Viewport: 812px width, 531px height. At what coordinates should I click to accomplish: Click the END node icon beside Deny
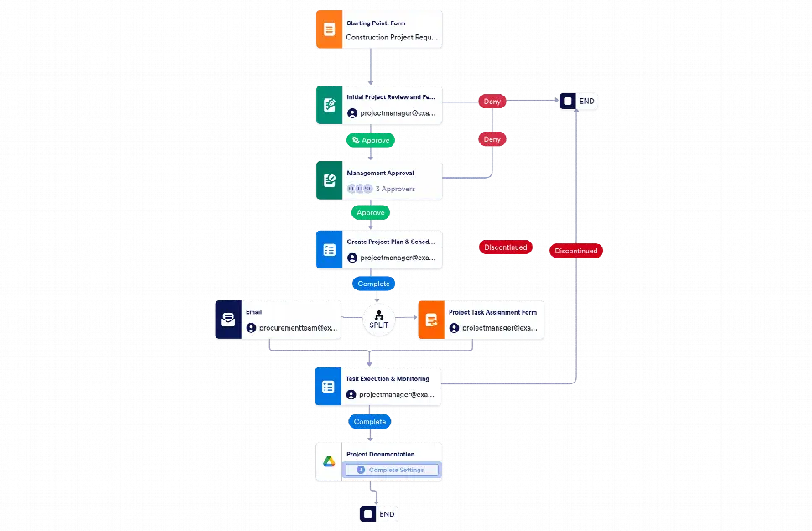coord(568,101)
